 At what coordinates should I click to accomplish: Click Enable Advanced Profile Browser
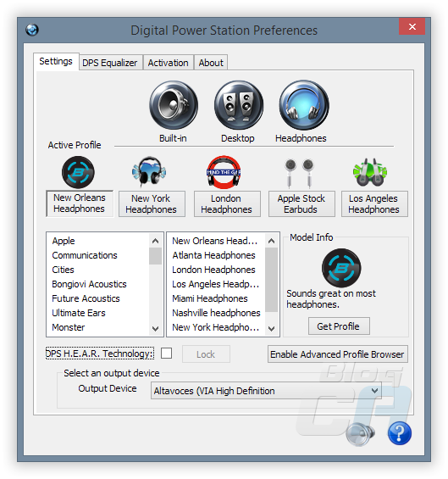338,354
